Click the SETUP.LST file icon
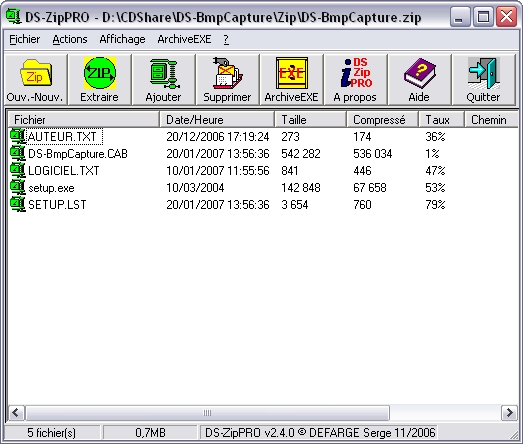This screenshot has width=523, height=444. coord(17,204)
